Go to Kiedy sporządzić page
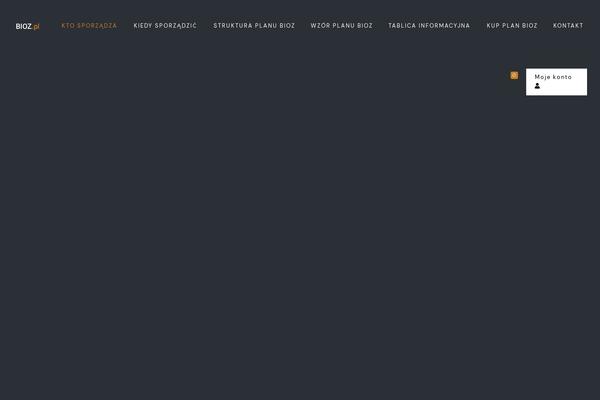This screenshot has width=600, height=400. point(165,26)
